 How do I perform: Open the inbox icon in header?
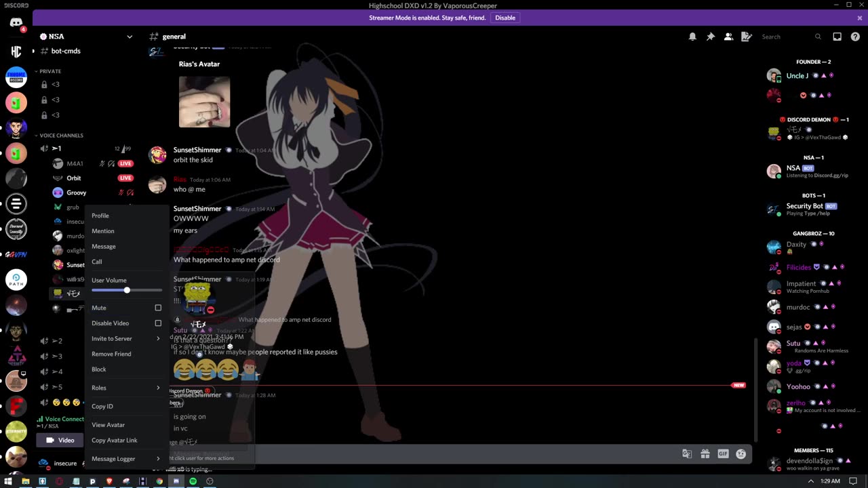(x=837, y=37)
